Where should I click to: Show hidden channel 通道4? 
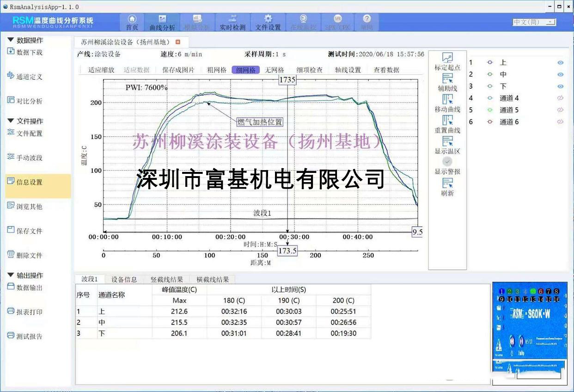click(560, 98)
